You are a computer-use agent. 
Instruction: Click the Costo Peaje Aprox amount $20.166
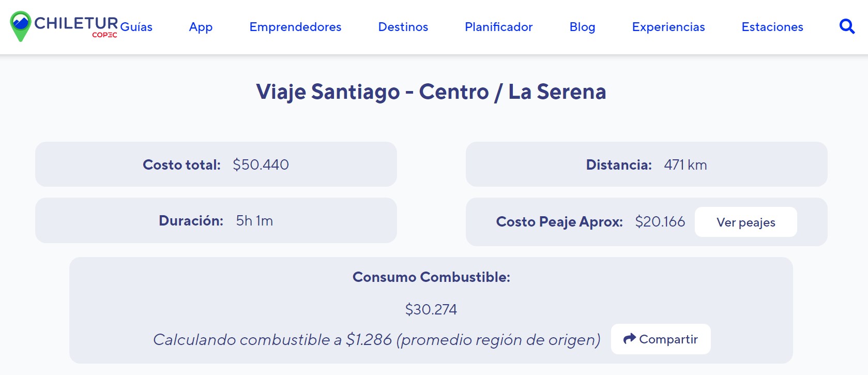(660, 222)
